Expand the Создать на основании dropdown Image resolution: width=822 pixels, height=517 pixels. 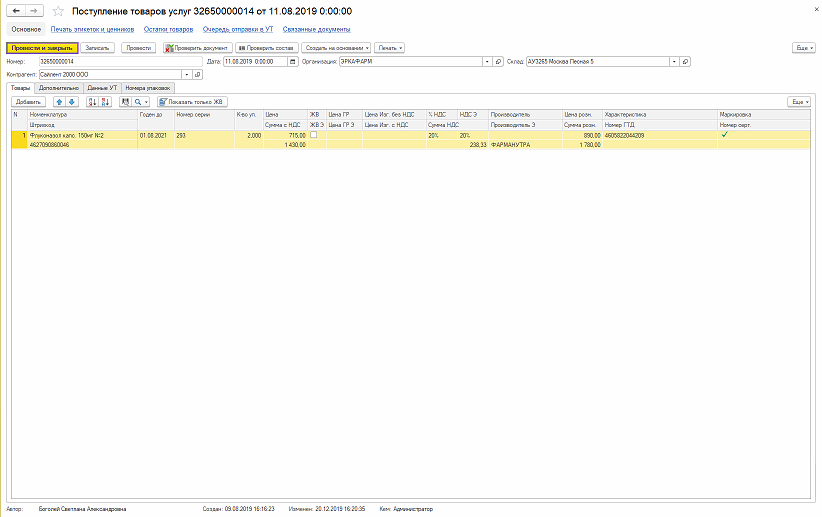(336, 47)
